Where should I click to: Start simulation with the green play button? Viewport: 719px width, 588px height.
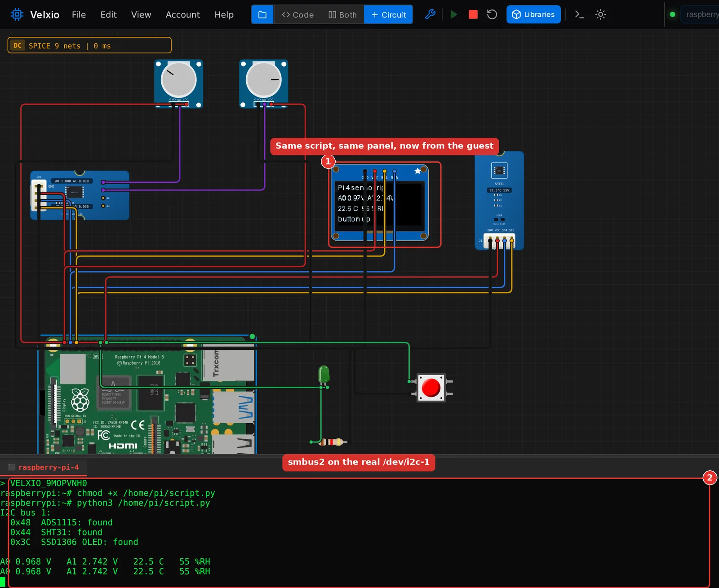click(454, 14)
